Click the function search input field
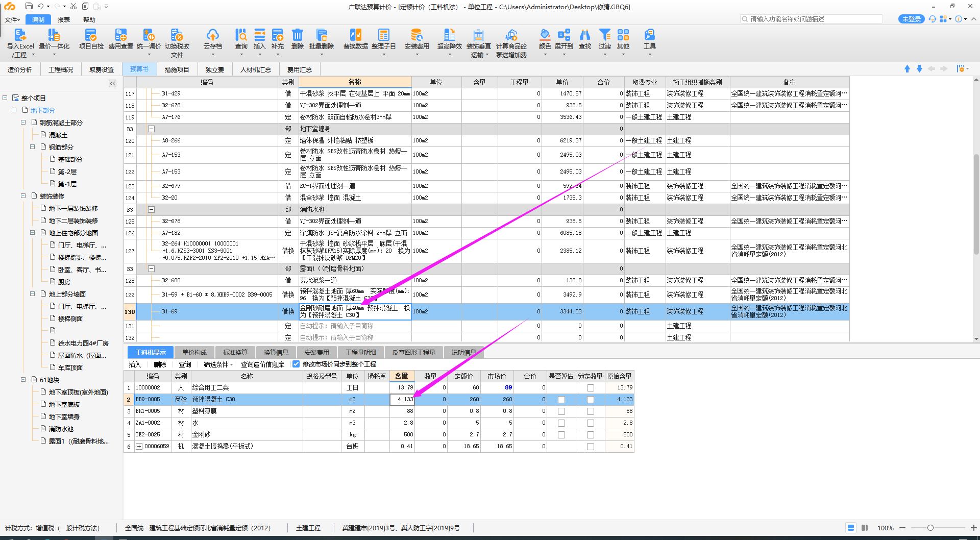Screen dimensions: 980x540 coord(811,19)
